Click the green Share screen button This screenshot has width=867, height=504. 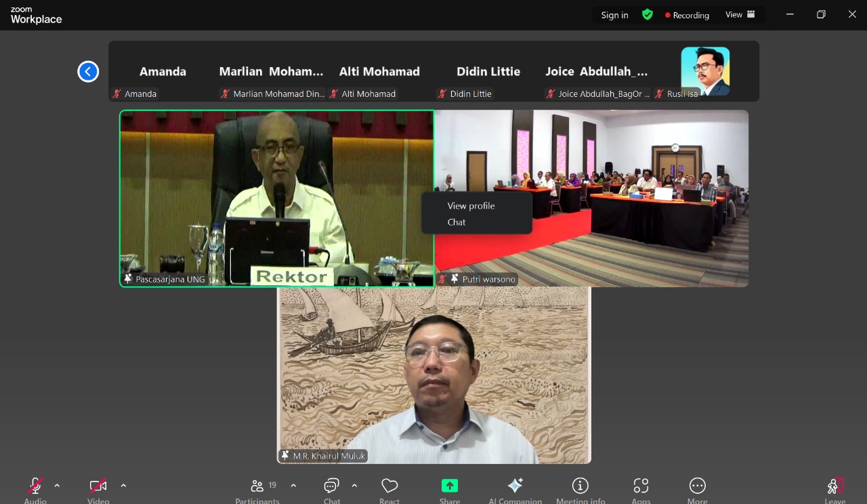coord(450,486)
